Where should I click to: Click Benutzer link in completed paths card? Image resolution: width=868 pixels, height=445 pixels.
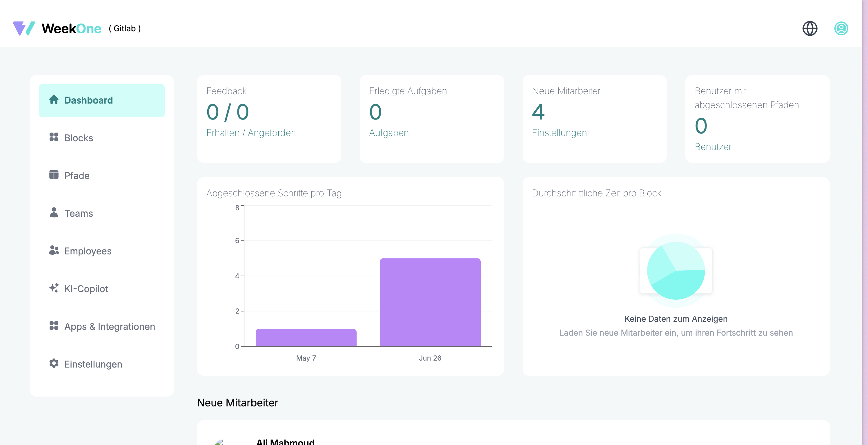tap(713, 147)
